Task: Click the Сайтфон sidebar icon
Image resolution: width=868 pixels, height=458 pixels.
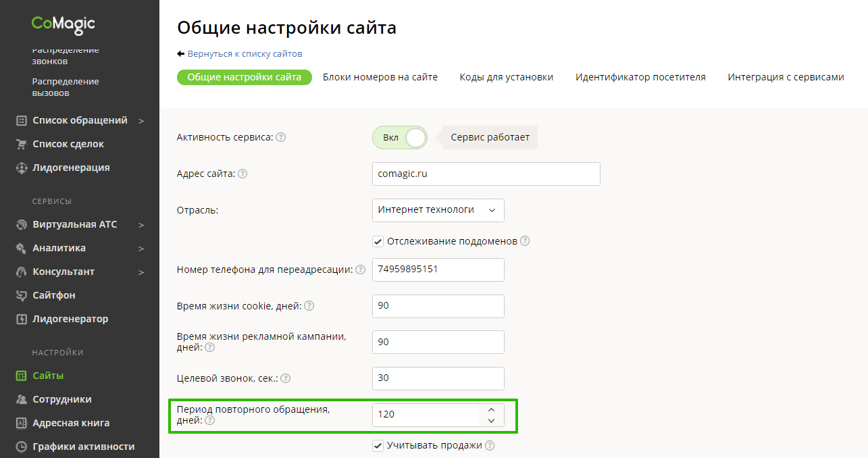Action: click(21, 295)
